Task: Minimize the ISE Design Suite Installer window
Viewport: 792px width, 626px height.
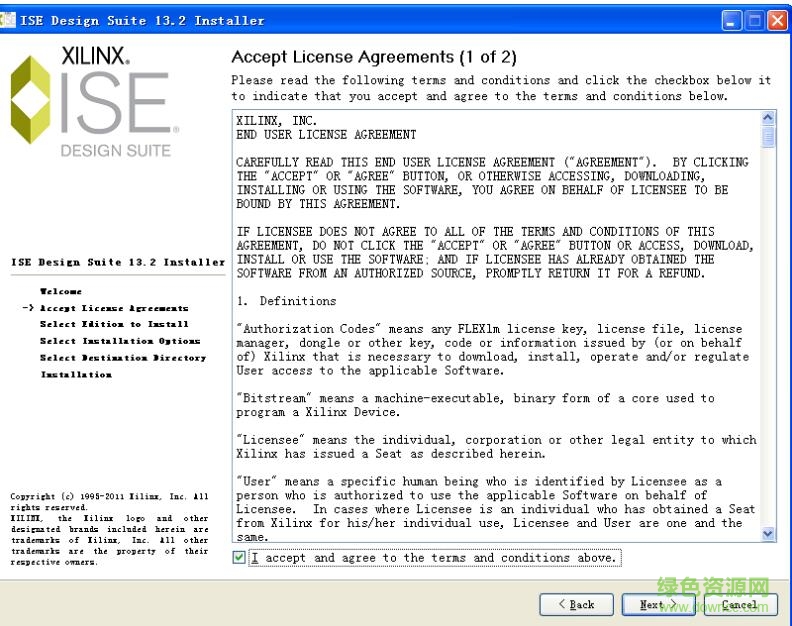Action: tap(733, 20)
